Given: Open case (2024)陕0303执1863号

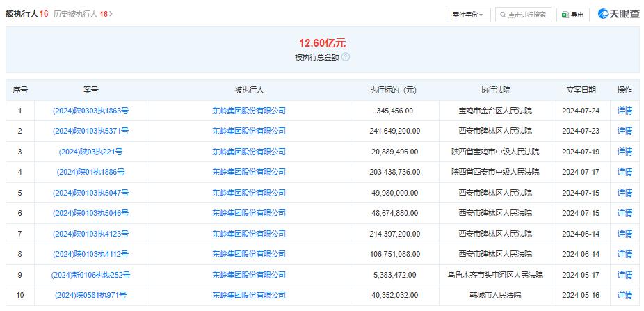Looking at the screenshot, I should click(x=90, y=111).
